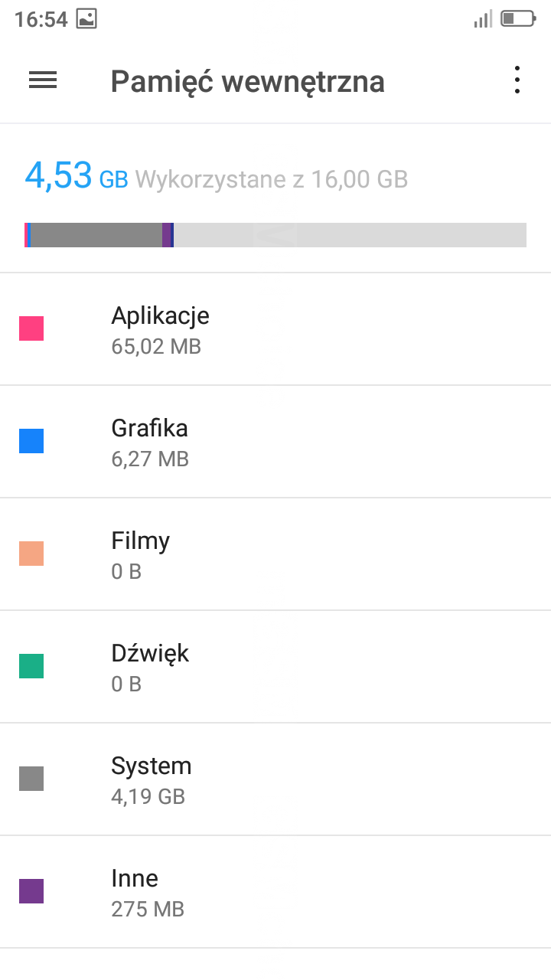Tap the green Dźwięk color square

[x=31, y=666]
